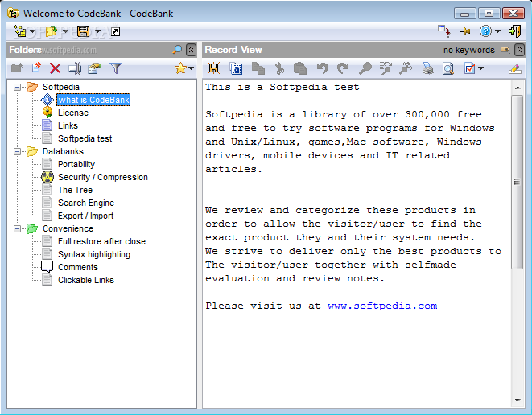
Task: Select the 'what is CodeBank' tree item
Action: (x=93, y=100)
